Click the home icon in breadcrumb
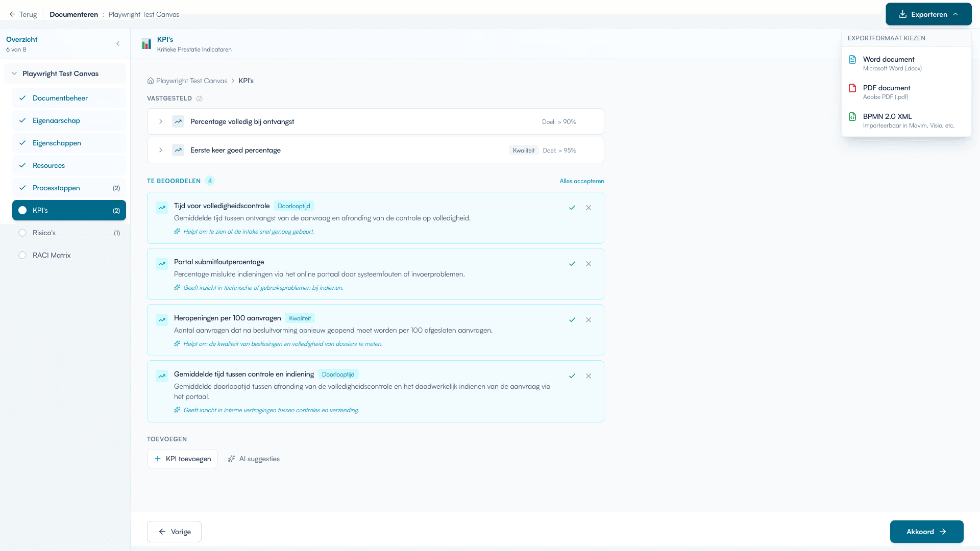The width and height of the screenshot is (980, 551). click(151, 81)
